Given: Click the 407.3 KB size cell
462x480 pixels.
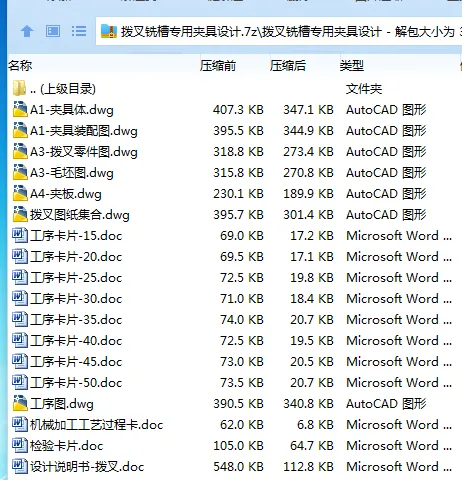Looking at the screenshot, I should click(x=238, y=110).
